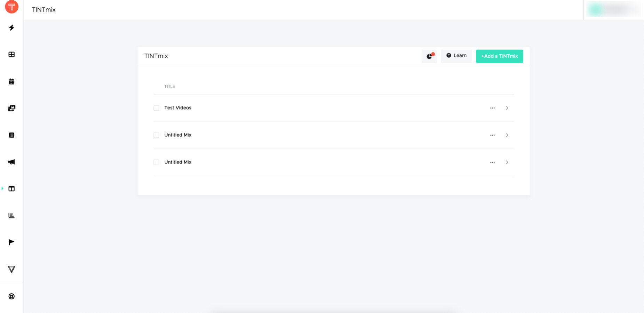
Task: Open the bar chart analytics icon
Action: 11,216
